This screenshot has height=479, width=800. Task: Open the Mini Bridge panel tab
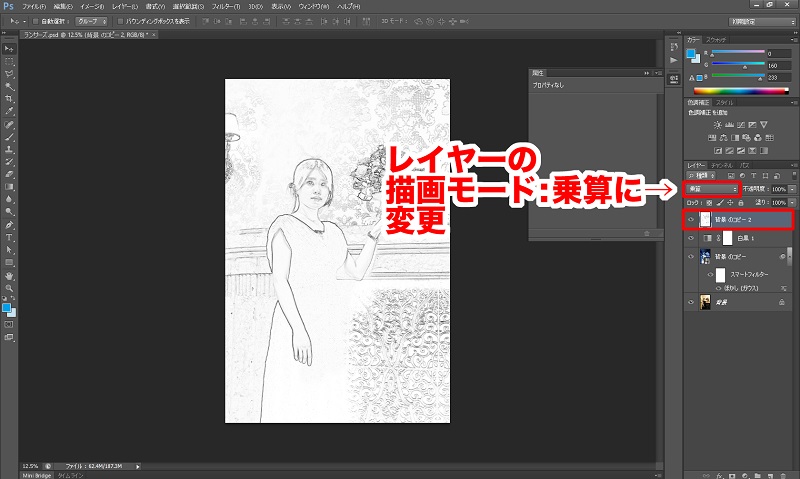[x=37, y=475]
